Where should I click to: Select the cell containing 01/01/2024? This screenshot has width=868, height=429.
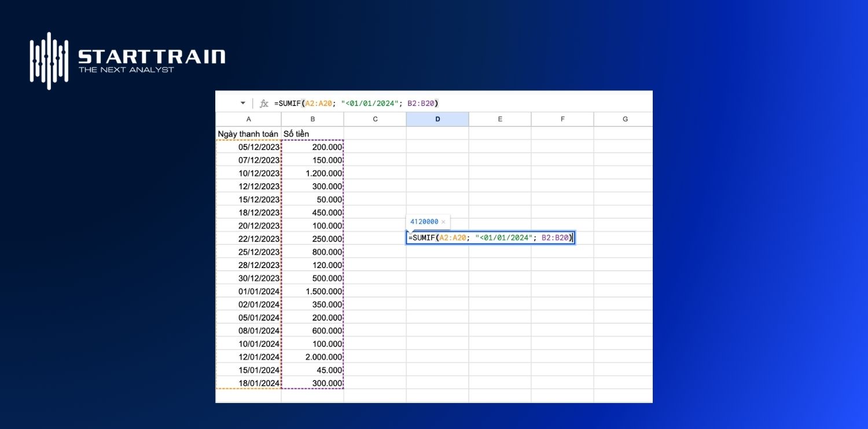[248, 291]
